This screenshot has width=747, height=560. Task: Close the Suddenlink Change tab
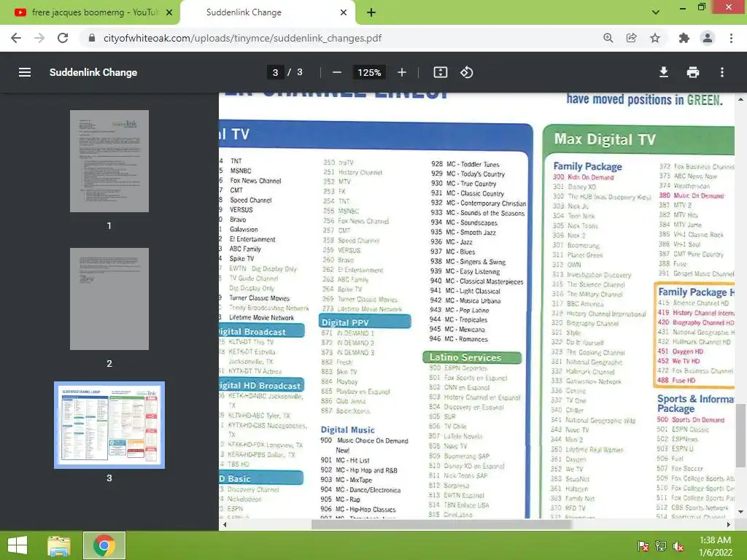344,12
